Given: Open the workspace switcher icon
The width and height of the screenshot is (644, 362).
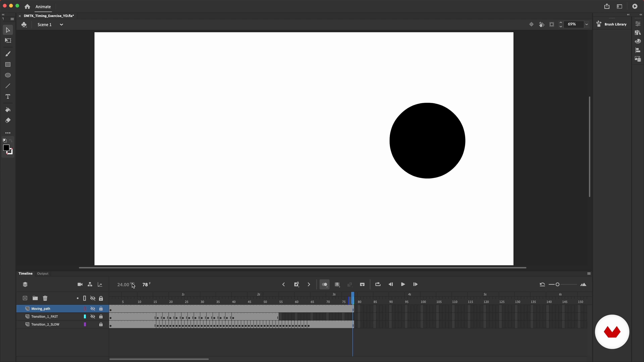Looking at the screenshot, I should (620, 7).
